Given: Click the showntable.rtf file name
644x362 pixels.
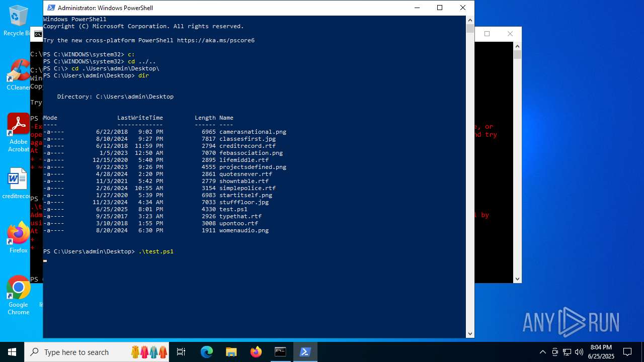Looking at the screenshot, I should pos(244,181).
